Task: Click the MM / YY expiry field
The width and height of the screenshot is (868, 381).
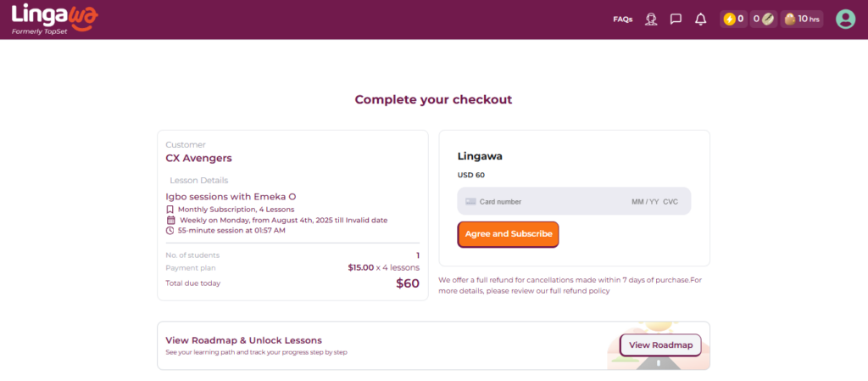Action: (x=644, y=202)
